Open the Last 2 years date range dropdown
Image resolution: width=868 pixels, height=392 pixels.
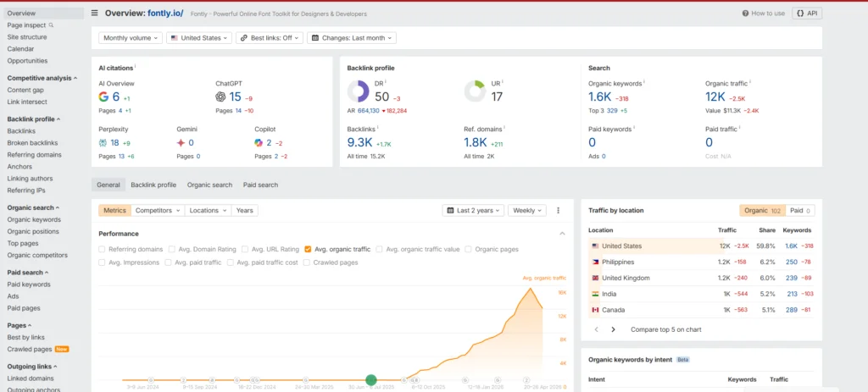(473, 210)
